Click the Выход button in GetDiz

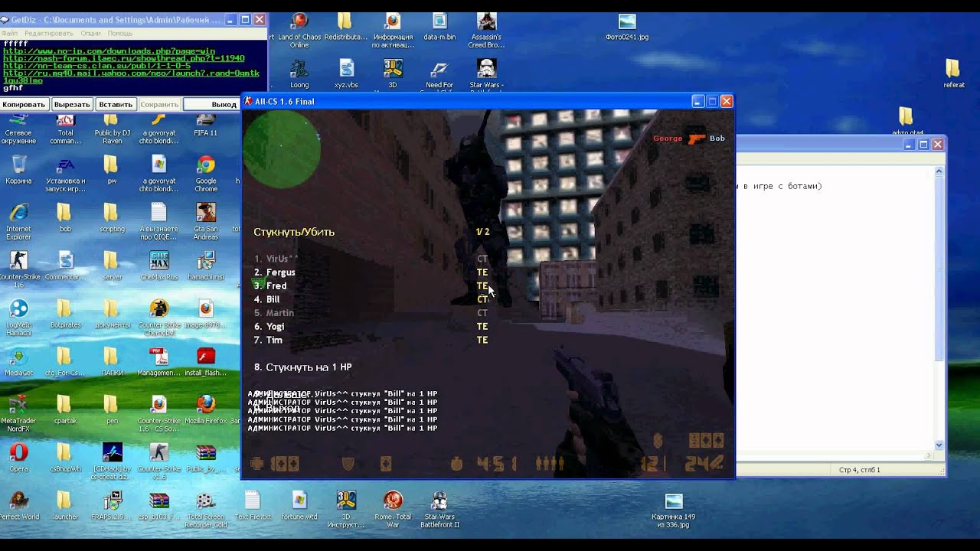(224, 104)
